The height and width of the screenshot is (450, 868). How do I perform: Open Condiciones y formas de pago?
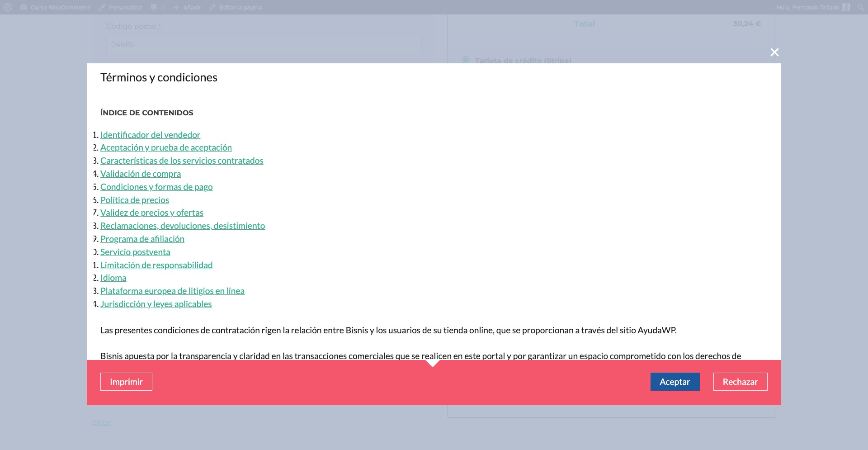156,187
